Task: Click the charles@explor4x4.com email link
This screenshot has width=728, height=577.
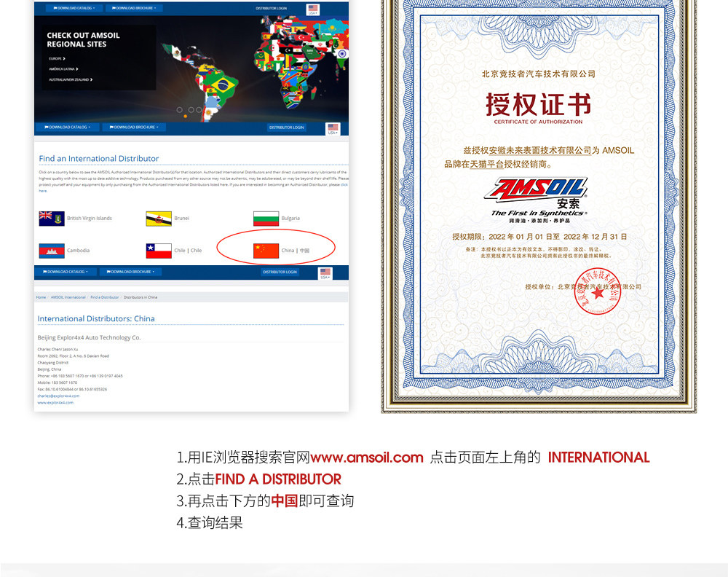Action: coord(58,396)
